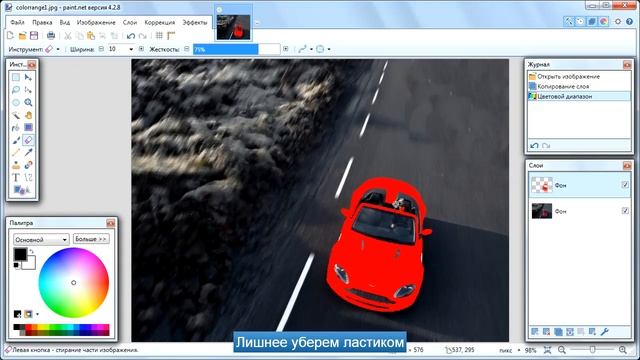
Task: Click Duplicate Layer icon in Слои panel
Action: (558, 332)
